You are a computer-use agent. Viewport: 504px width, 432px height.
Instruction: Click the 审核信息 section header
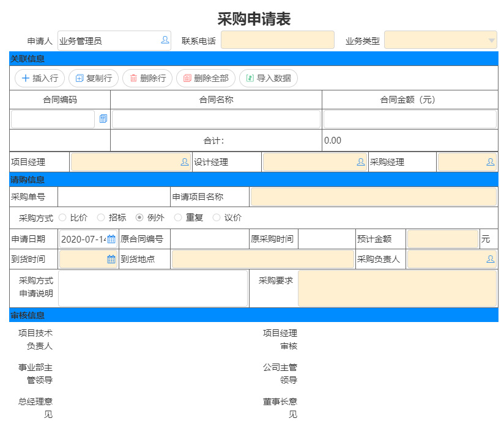[254, 315]
